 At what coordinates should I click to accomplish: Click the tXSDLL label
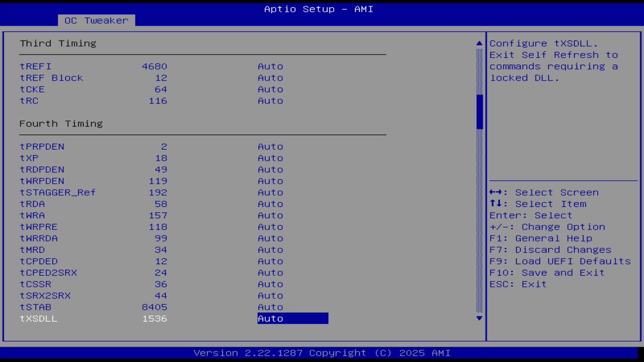39,319
